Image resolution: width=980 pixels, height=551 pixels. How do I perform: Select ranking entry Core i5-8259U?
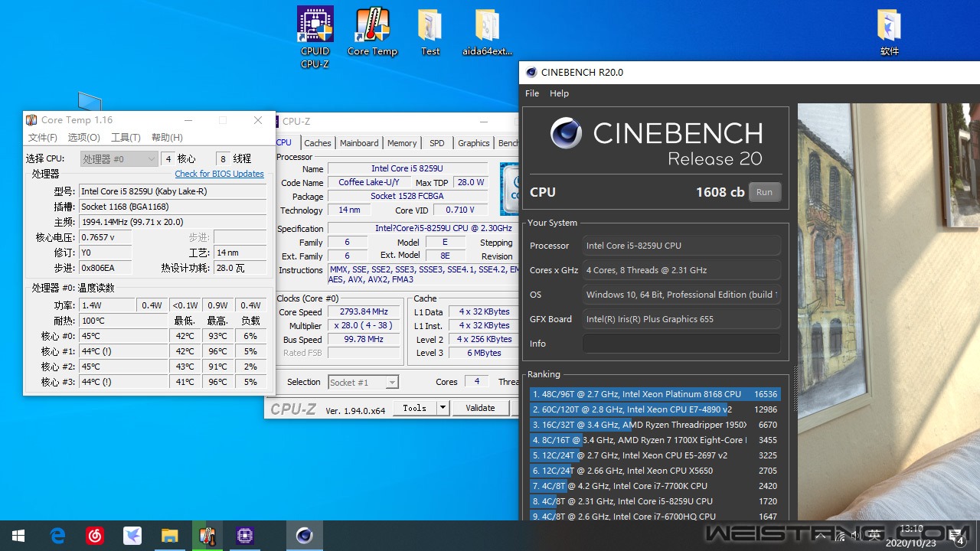coord(655,501)
